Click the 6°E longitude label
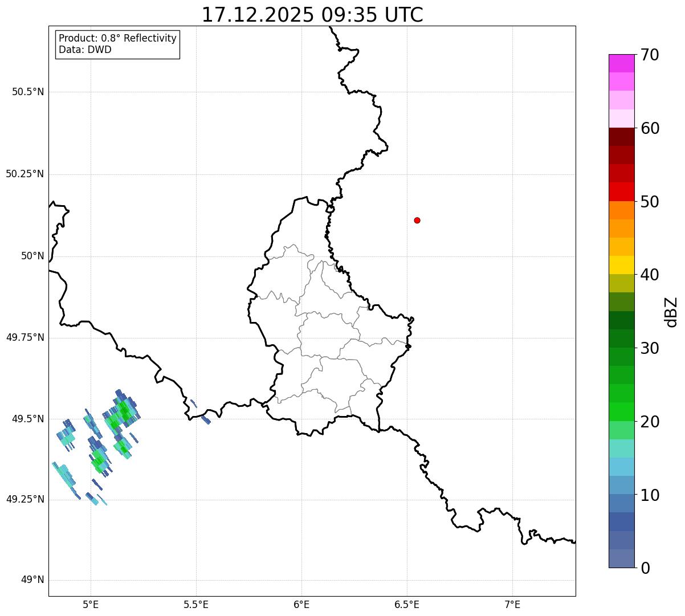This screenshot has height=616, width=685. click(301, 604)
